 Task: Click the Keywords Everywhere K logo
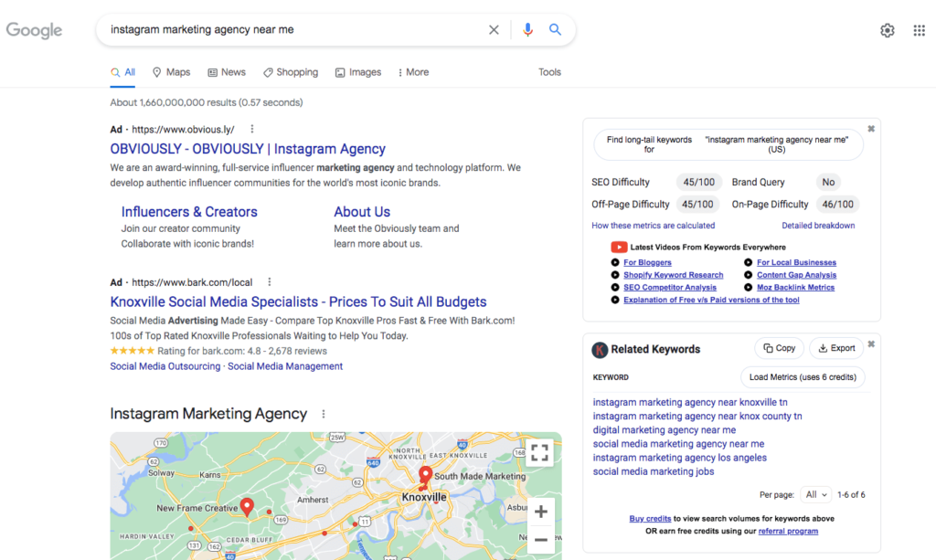click(600, 350)
